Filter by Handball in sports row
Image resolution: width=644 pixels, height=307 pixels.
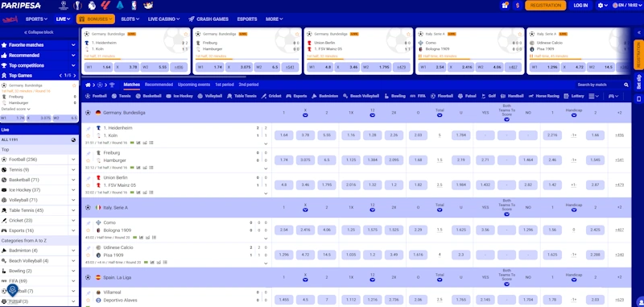click(x=512, y=96)
